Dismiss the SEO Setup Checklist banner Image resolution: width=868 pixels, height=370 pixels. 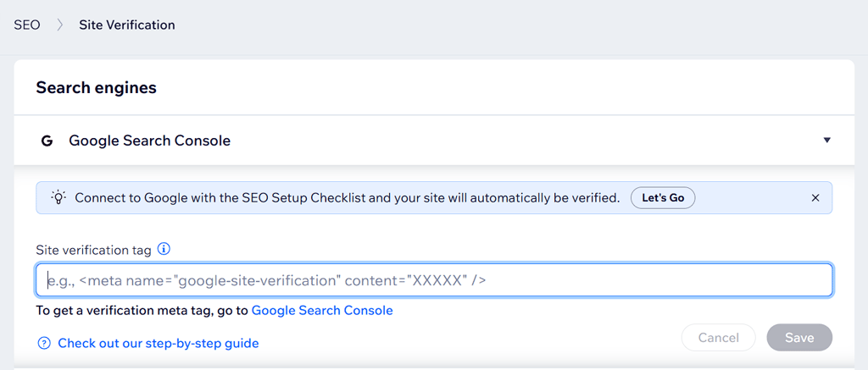click(x=815, y=198)
